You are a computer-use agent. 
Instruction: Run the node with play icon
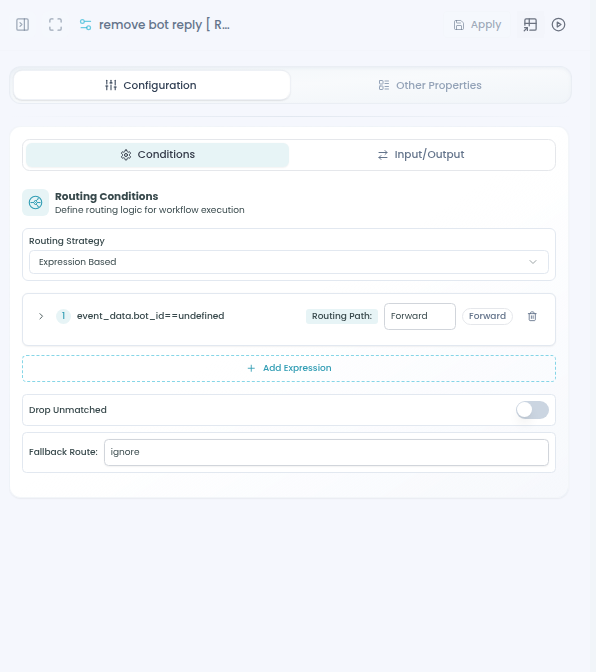tap(558, 24)
